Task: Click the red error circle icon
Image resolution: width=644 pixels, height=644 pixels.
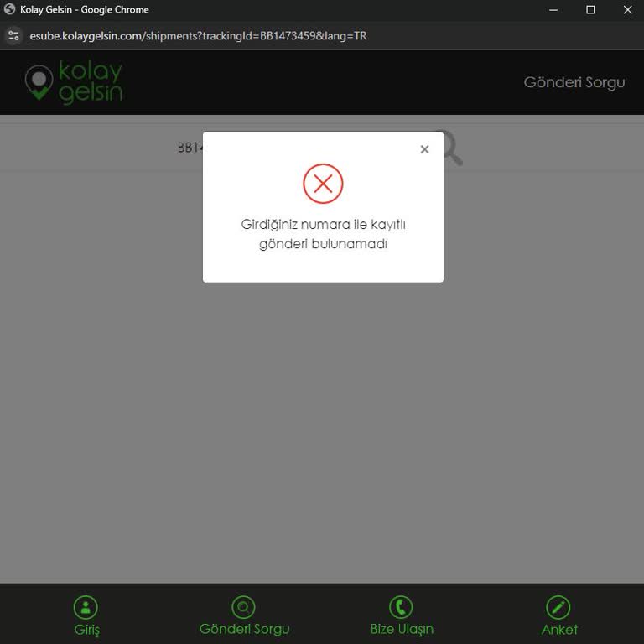Action: click(323, 184)
